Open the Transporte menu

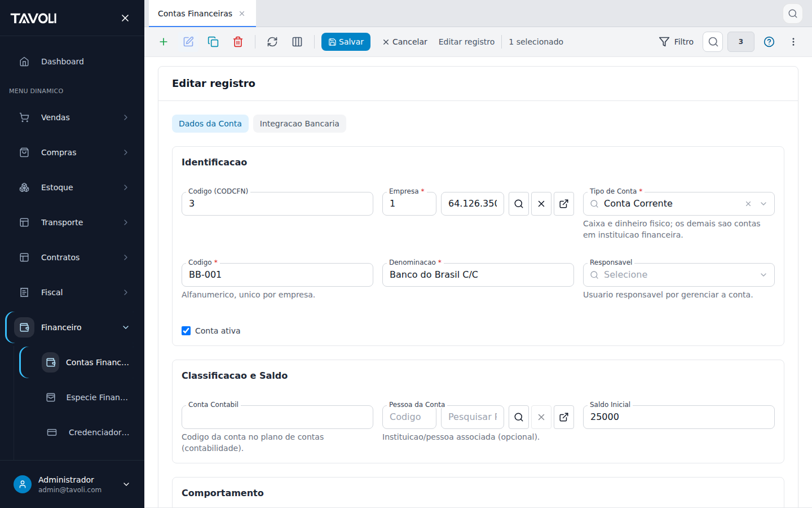pyautogui.click(x=72, y=222)
